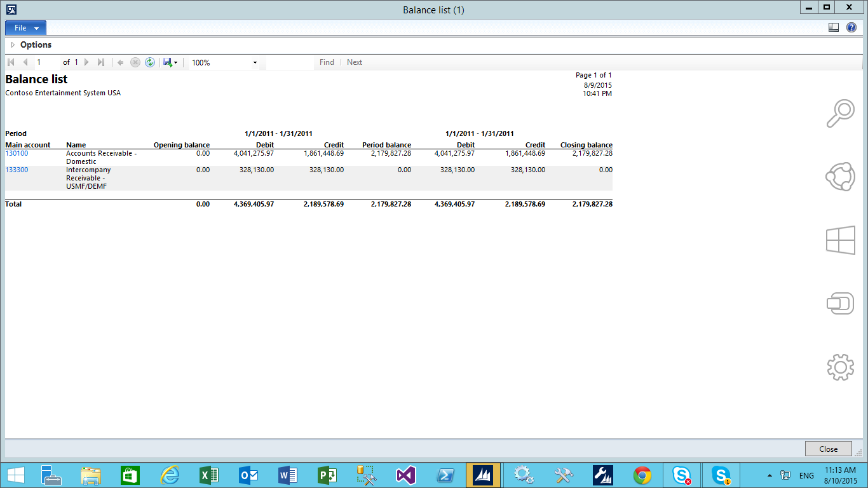Open the gears configuration taskbar icon
Image resolution: width=868 pixels, height=488 pixels.
(523, 475)
